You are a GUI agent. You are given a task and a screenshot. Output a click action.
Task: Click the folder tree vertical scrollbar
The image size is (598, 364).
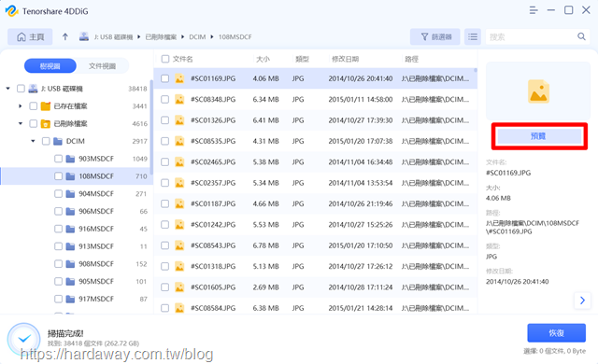(151, 128)
